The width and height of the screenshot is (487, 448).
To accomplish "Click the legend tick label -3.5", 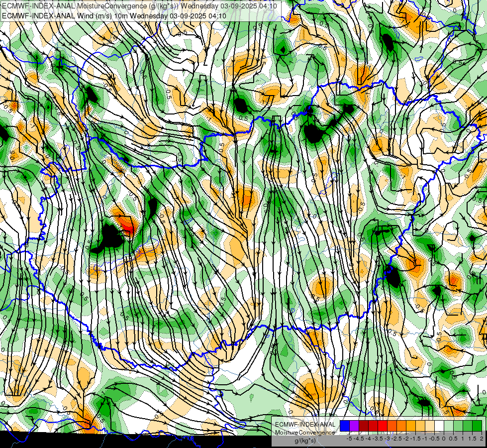I will point(378,439).
